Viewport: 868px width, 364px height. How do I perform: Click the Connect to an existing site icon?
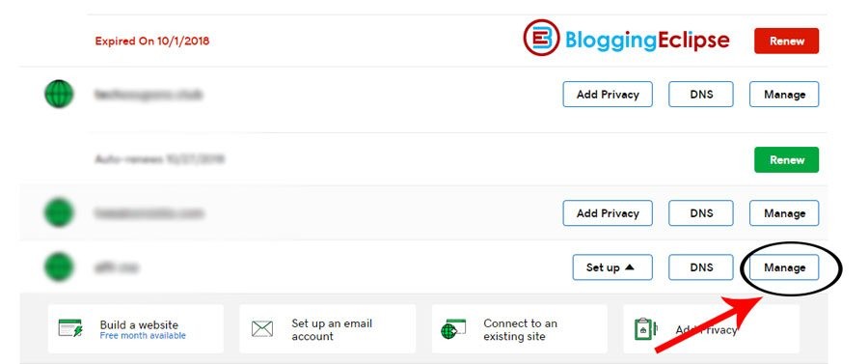tap(453, 328)
